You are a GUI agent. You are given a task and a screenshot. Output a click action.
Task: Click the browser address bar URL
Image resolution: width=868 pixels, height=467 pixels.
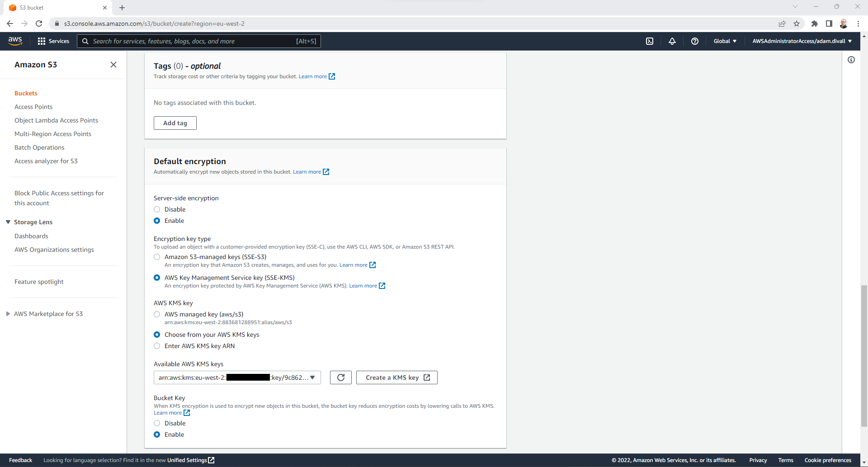pos(154,24)
